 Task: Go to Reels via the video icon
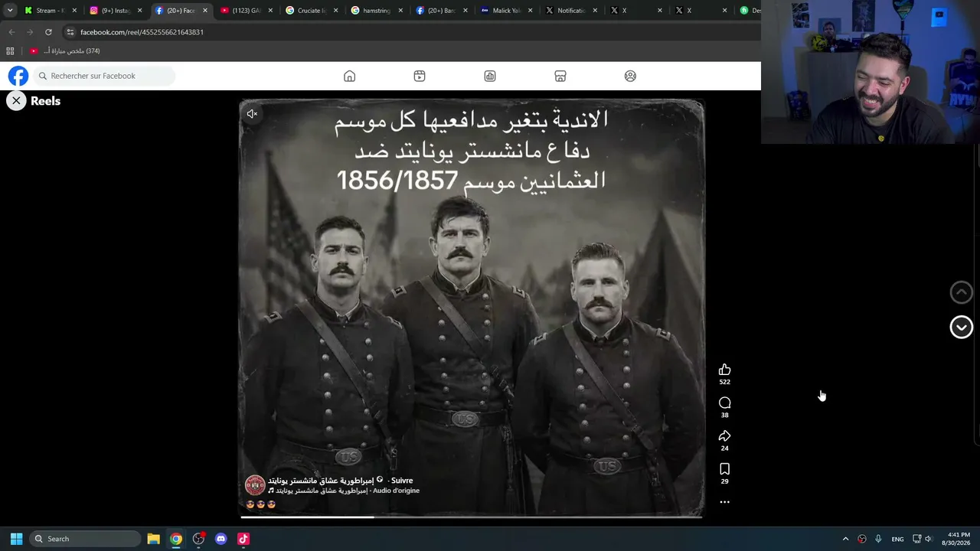coord(420,76)
